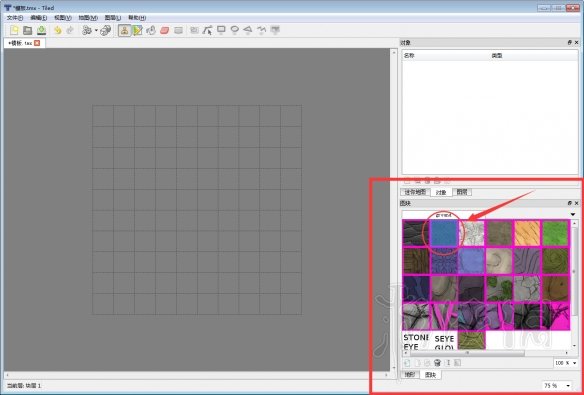Click the yellow Undo arrow

click(57, 30)
